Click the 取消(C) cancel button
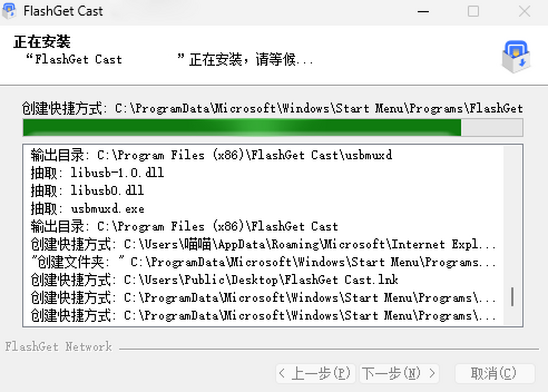This screenshot has width=548, height=392. click(x=495, y=374)
